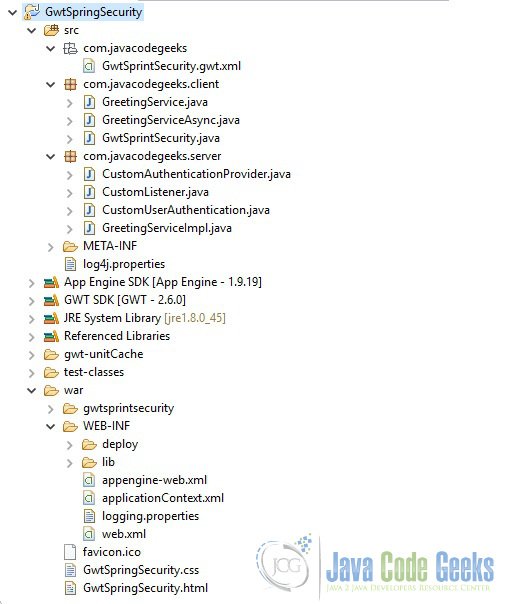This screenshot has height=604, width=520.
Task: Select applicationContext.xml under WEB-INF
Action: pos(163,498)
